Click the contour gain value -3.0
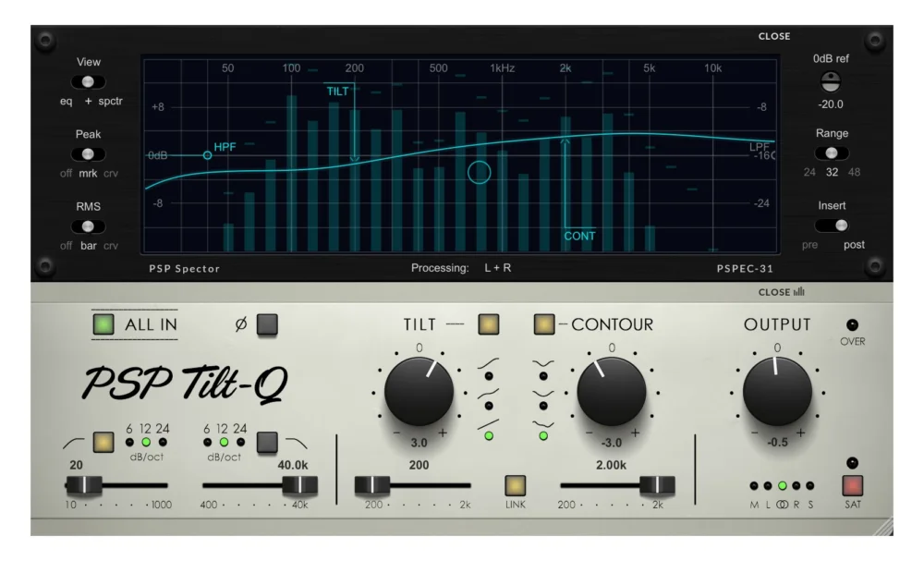Image resolution: width=924 pixels, height=561 pixels. (611, 443)
